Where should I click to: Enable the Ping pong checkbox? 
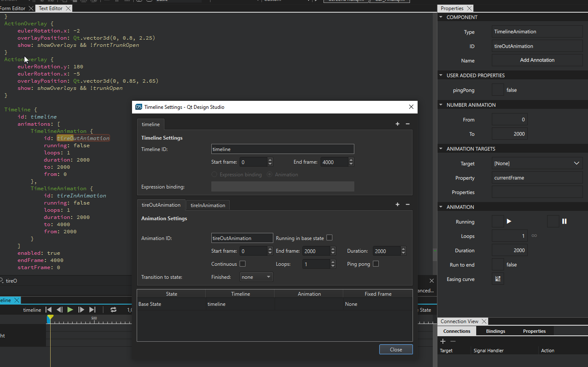tap(376, 264)
